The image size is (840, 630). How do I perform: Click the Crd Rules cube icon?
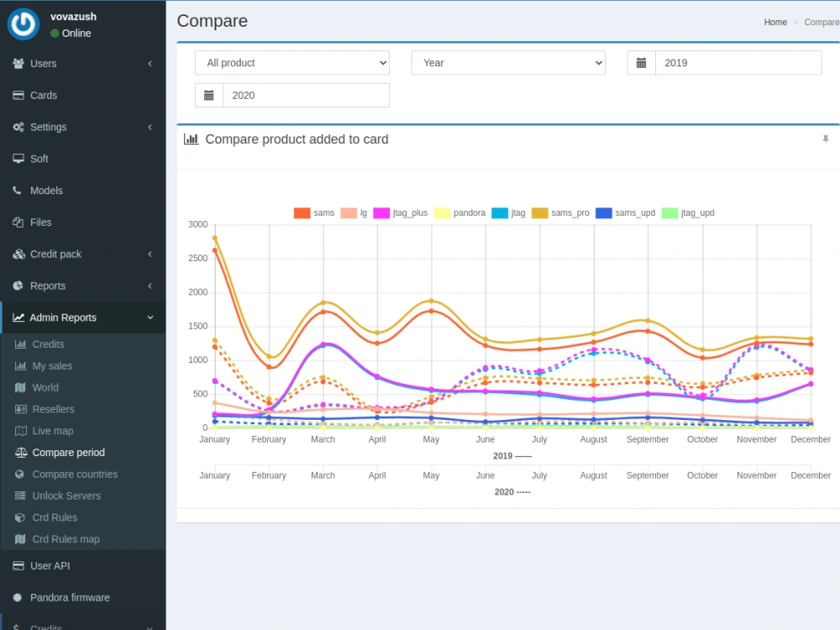click(x=20, y=517)
